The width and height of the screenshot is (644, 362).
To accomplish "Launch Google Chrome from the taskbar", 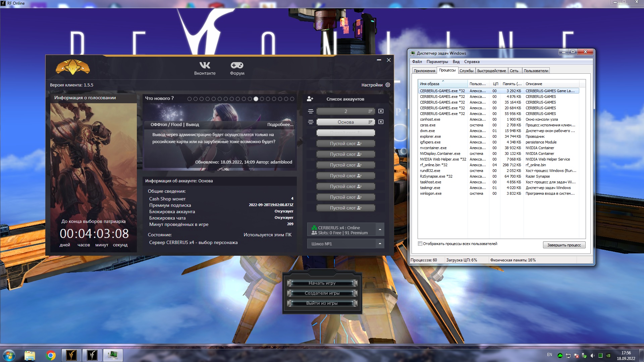I will (51, 355).
